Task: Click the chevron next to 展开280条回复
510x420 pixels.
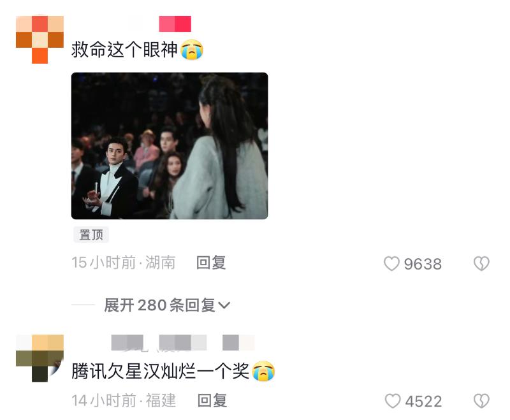Action: point(224,305)
